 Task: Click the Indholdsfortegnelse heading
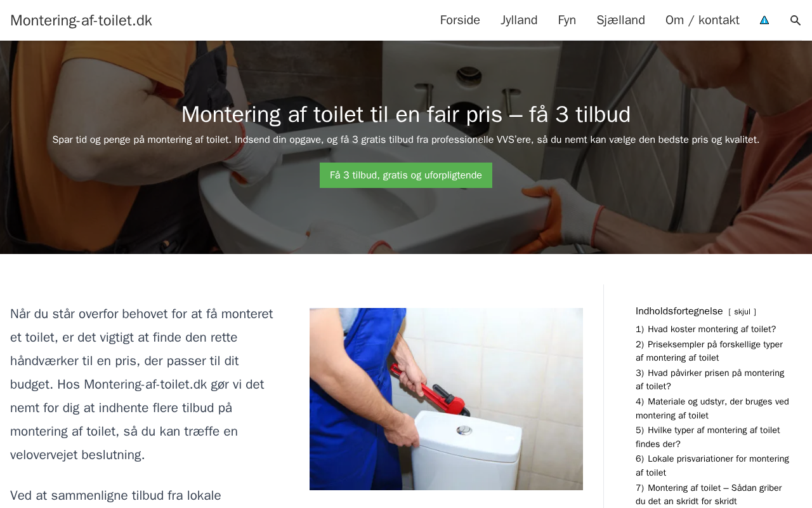(x=679, y=311)
